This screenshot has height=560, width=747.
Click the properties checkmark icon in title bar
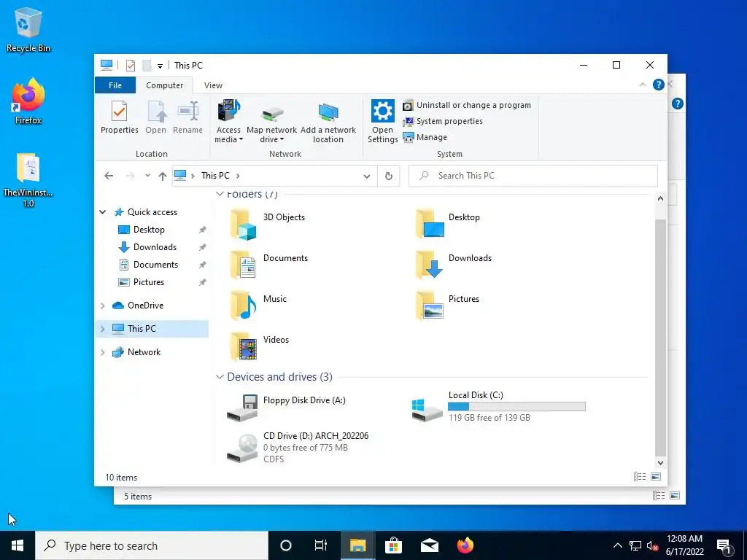(x=130, y=65)
